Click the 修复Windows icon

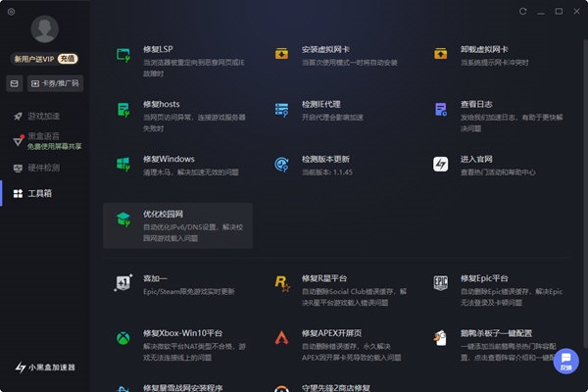tap(123, 165)
